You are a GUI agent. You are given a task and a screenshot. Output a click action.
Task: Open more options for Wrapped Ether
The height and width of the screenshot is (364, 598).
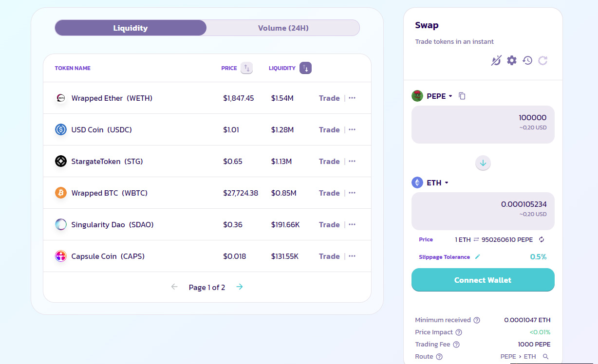(x=352, y=98)
